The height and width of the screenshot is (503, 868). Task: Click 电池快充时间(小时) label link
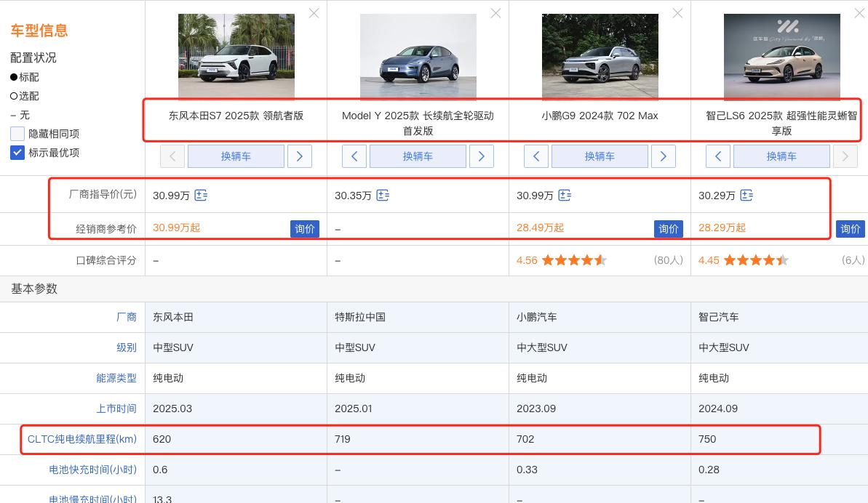tap(92, 470)
